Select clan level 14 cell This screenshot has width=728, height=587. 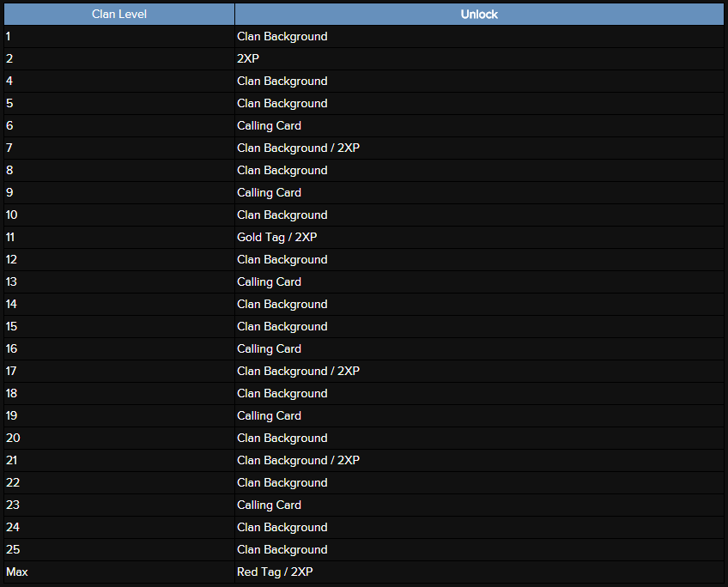[x=119, y=304]
